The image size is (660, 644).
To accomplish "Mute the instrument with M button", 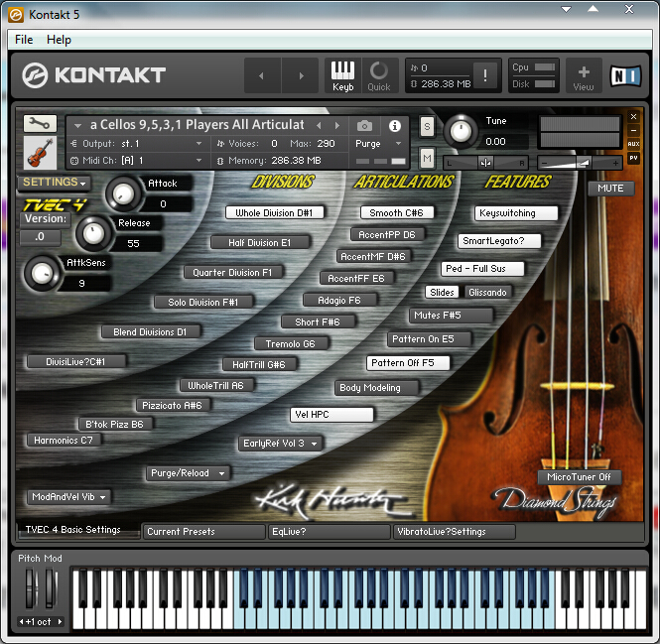I will tap(427, 158).
